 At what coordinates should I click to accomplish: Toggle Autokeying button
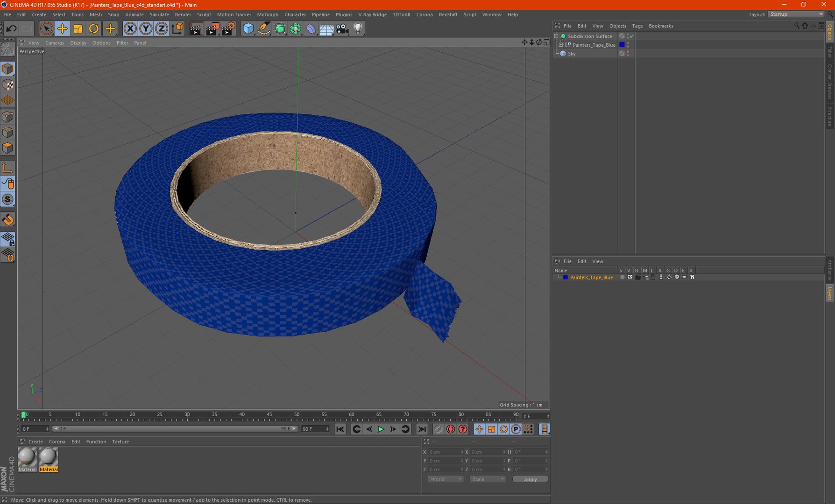451,429
